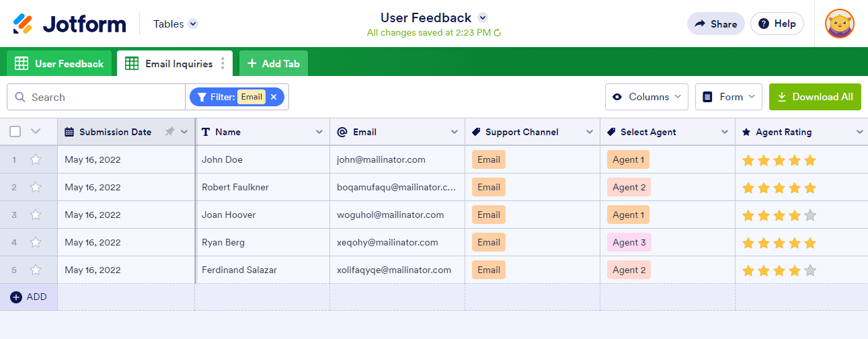This screenshot has width=868, height=339.
Task: Click the sync status refresh icon
Action: click(498, 32)
